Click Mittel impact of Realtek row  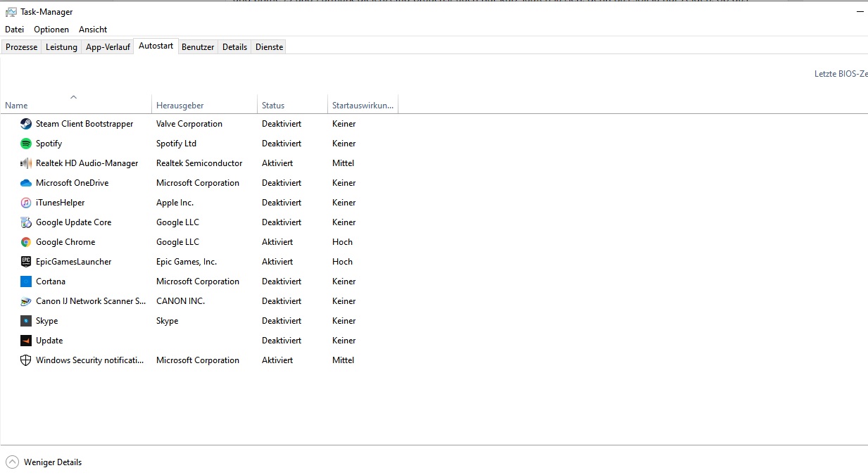coord(343,163)
